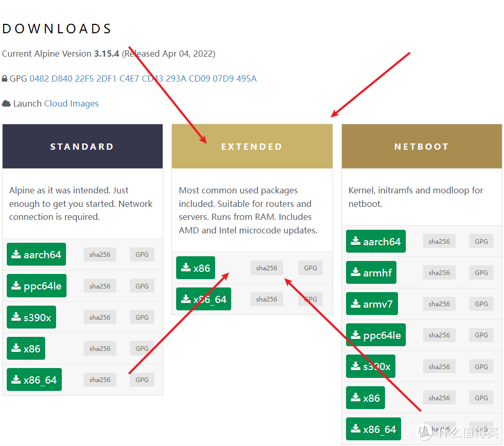Download Netboot armv7 image
Viewport: 504px width, 446px height.
pos(372,304)
